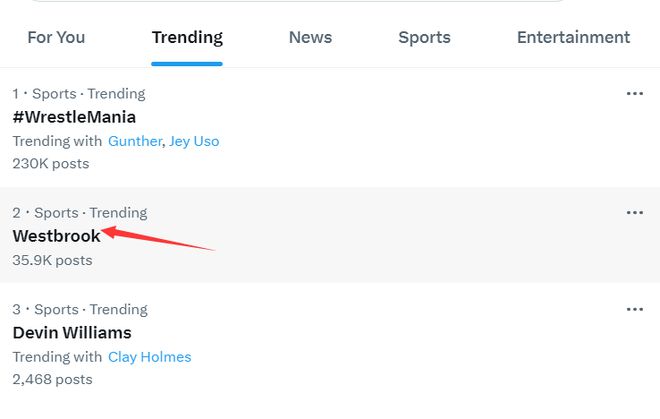Click the Gunther related trend link
This screenshot has width=660, height=419.
coord(134,141)
